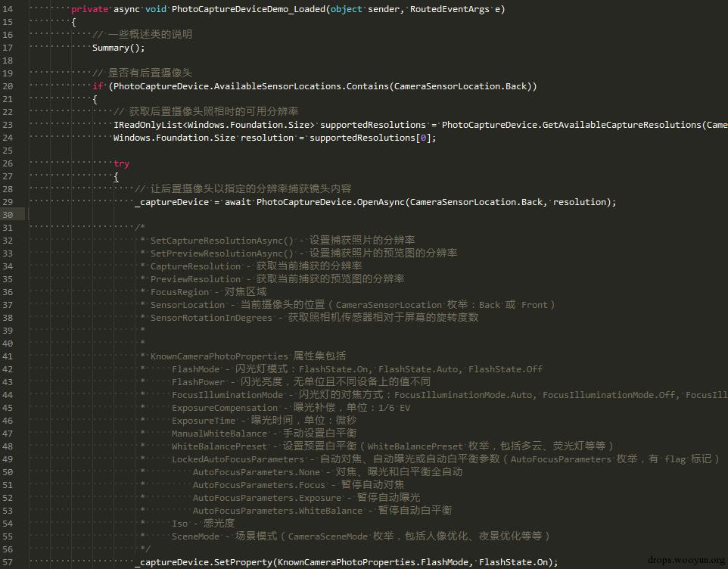Click KnownCameraPhotoProperties on line 41

pyautogui.click(x=219, y=356)
